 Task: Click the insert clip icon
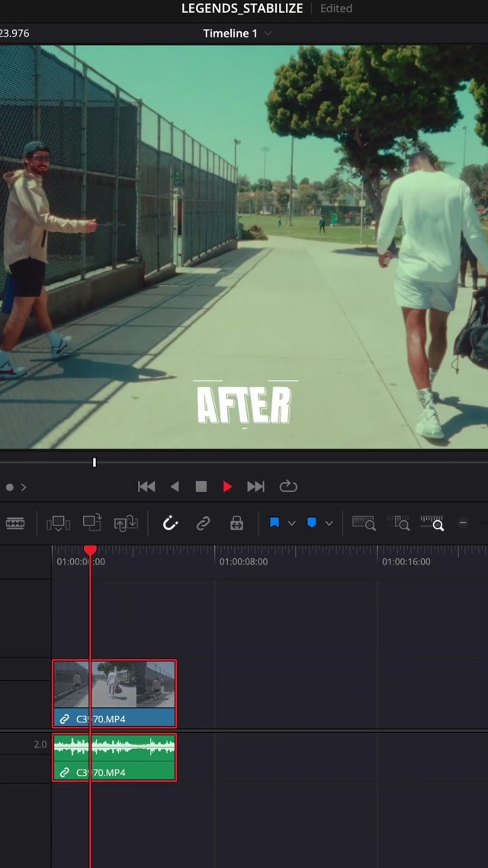(x=58, y=523)
